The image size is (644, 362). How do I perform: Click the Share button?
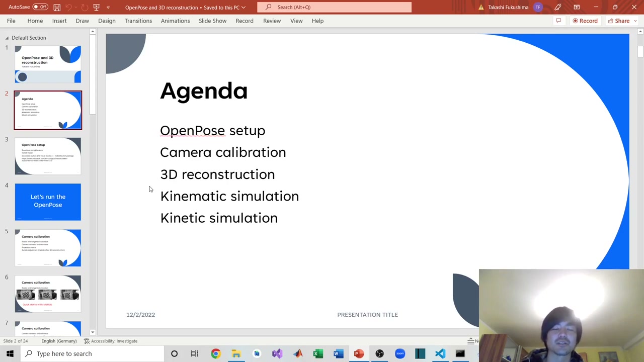tap(618, 21)
